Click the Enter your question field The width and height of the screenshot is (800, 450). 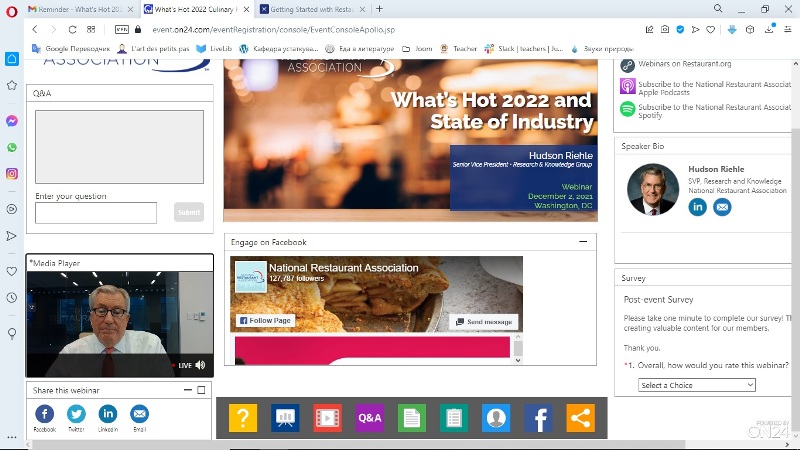96,213
